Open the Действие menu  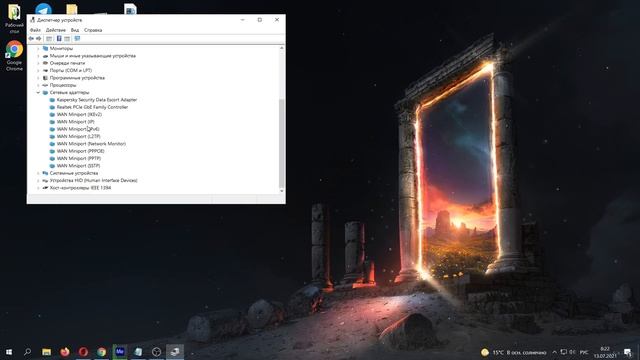tap(56, 30)
